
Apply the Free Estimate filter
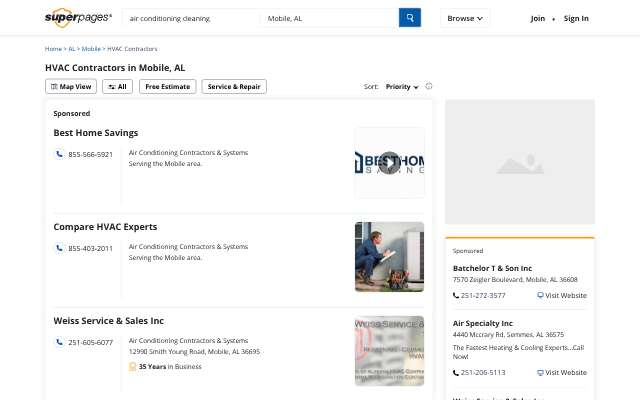pos(168,87)
